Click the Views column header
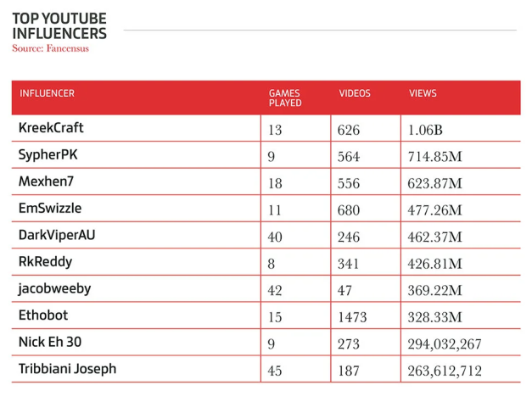The height and width of the screenshot is (402, 532). (x=423, y=93)
